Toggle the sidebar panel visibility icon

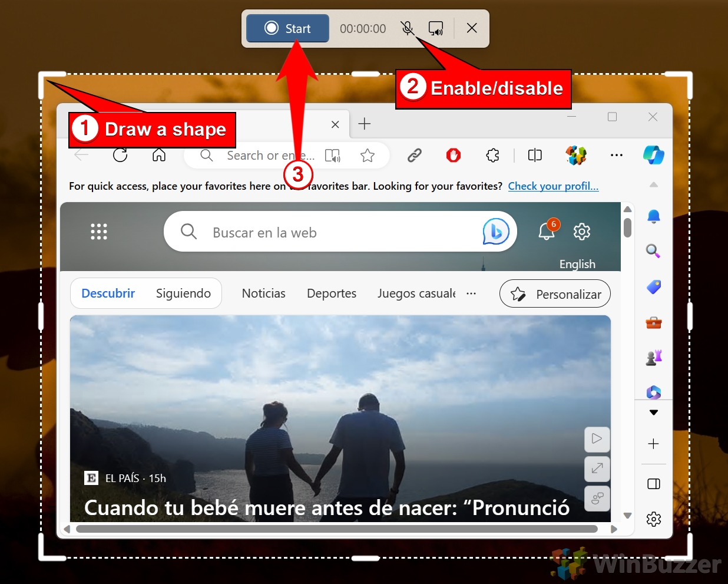pyautogui.click(x=654, y=484)
